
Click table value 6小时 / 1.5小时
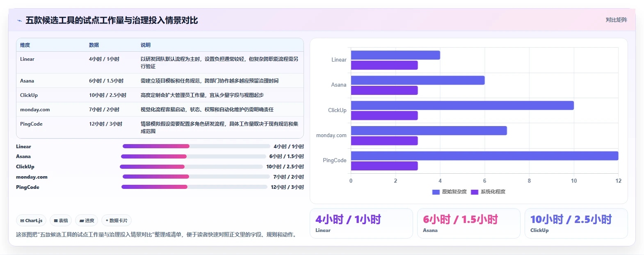pos(106,81)
